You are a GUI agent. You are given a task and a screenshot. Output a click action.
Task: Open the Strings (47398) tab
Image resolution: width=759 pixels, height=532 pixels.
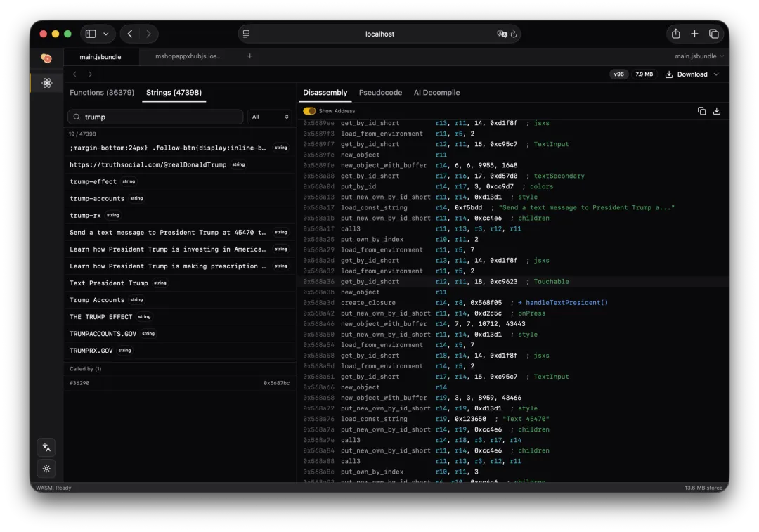click(174, 93)
